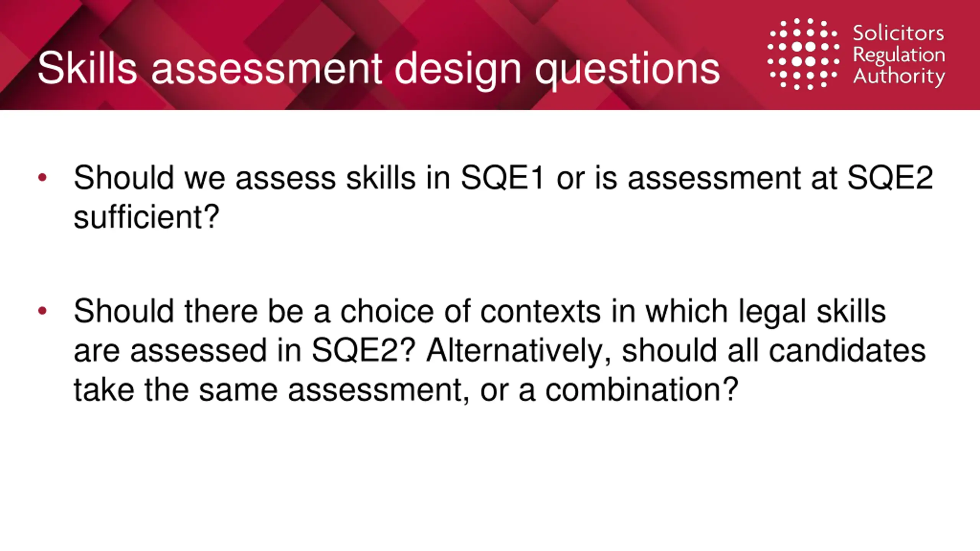The height and width of the screenshot is (551, 980).
Task: Click the word 'sufficient?' in first bullet
Action: point(147,217)
